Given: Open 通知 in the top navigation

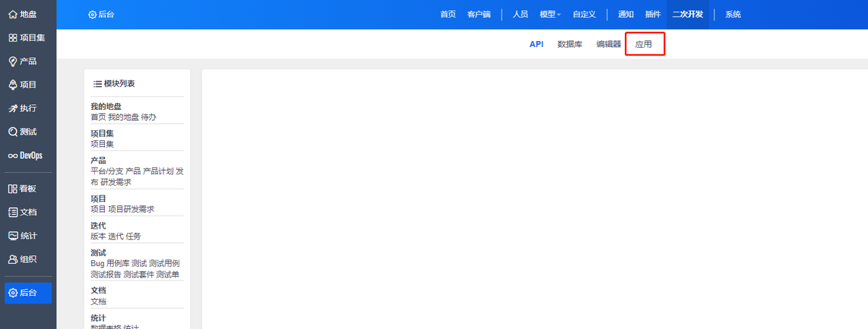Looking at the screenshot, I should [626, 14].
